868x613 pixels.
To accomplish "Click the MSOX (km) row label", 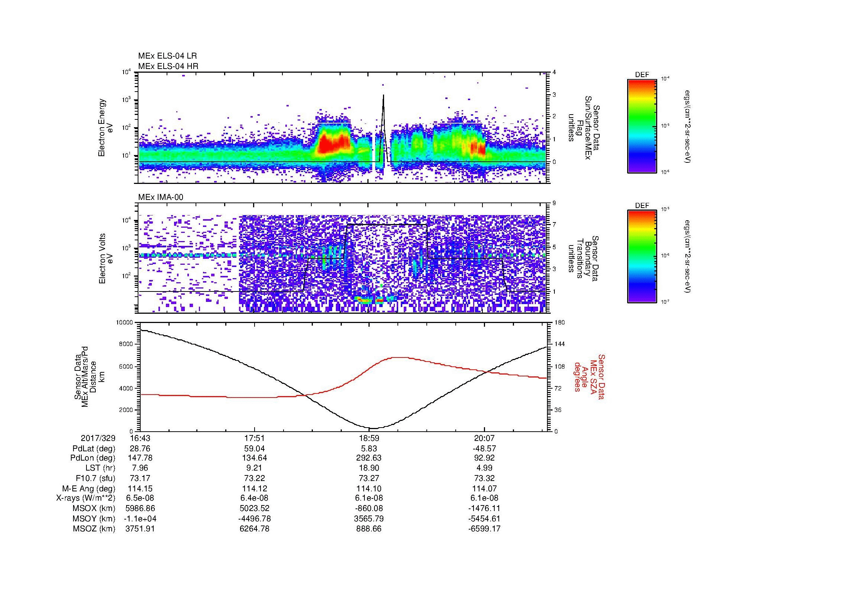I will click(x=94, y=508).
